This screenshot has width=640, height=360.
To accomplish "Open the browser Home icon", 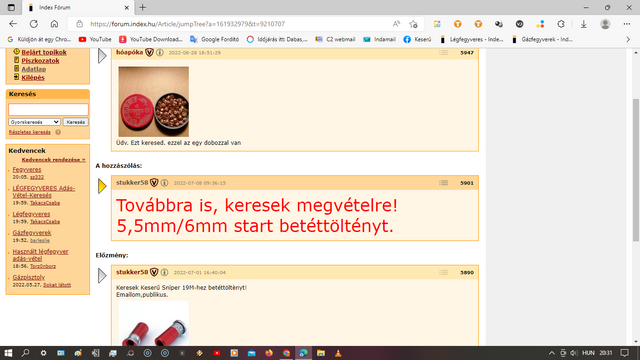I will pyautogui.click(x=54, y=24).
